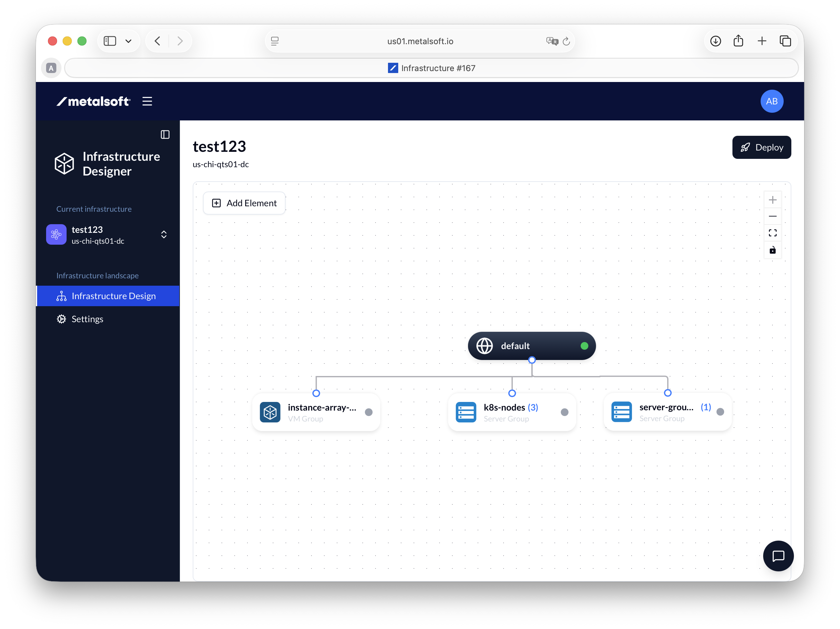
Task: Click the Infrastructure Designer cube logo
Action: pos(64,164)
